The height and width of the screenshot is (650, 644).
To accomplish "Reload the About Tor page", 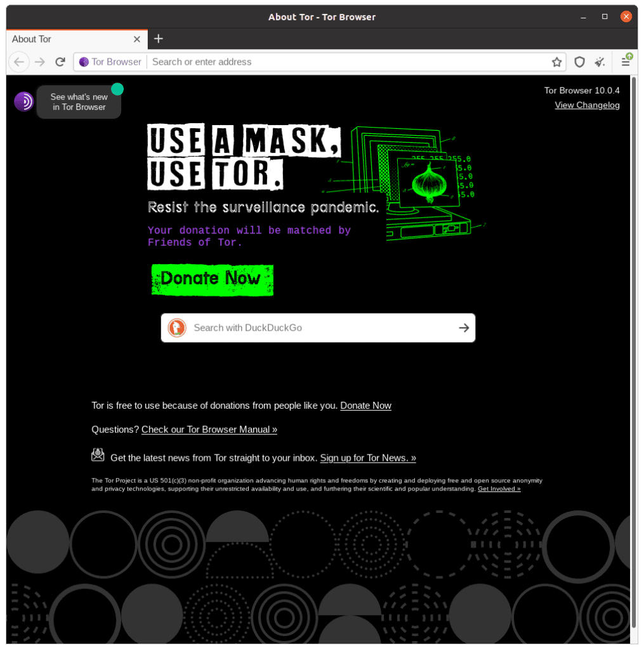I will [x=60, y=62].
